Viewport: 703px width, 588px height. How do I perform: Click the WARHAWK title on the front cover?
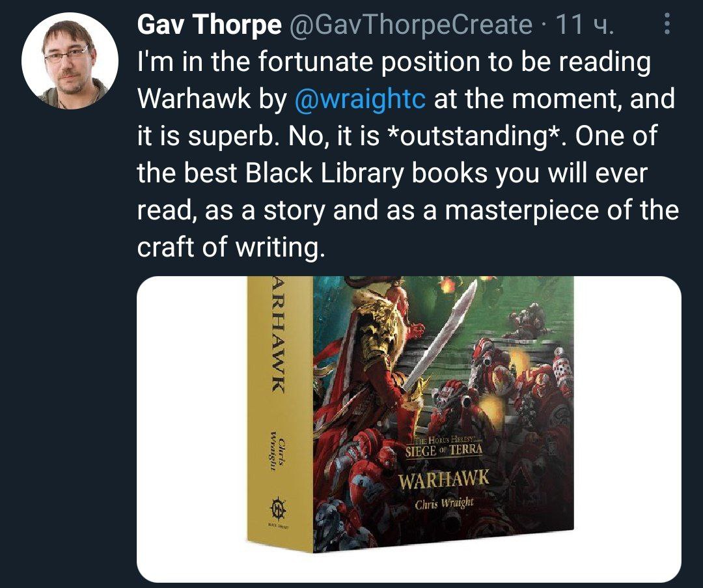[x=444, y=481]
